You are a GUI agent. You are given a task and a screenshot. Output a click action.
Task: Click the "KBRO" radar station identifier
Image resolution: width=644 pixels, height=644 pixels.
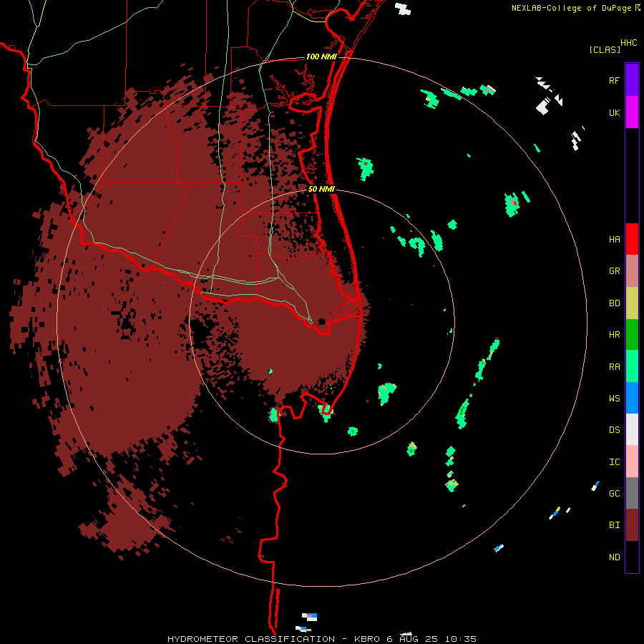(367, 639)
